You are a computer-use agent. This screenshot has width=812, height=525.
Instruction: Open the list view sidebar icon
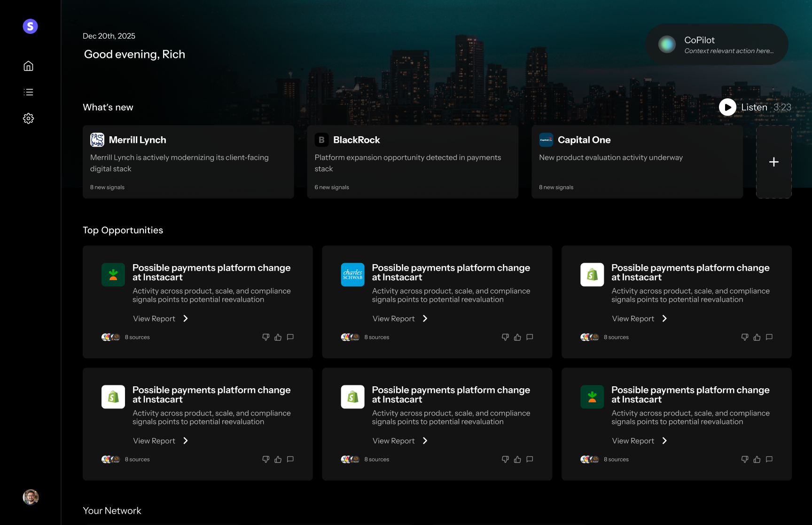(x=29, y=92)
